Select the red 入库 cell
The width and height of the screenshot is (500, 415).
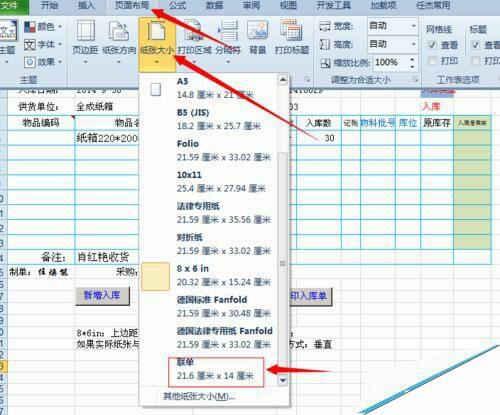(x=437, y=107)
